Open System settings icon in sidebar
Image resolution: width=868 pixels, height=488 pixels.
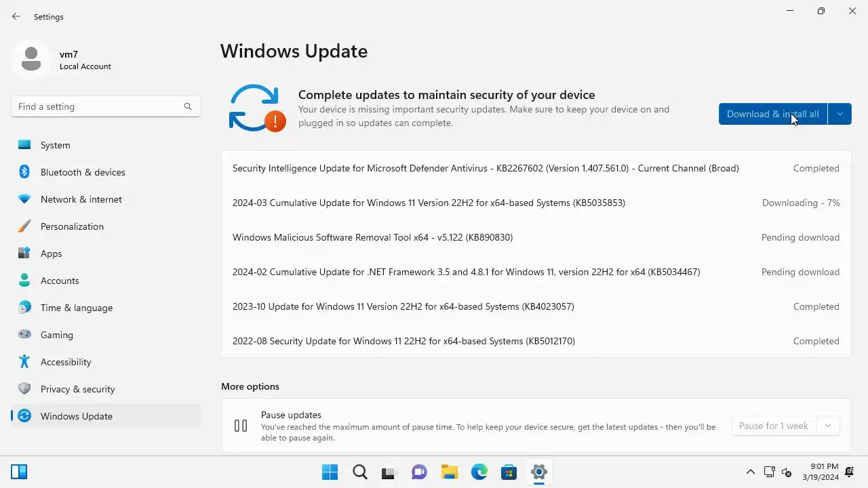pyautogui.click(x=24, y=145)
